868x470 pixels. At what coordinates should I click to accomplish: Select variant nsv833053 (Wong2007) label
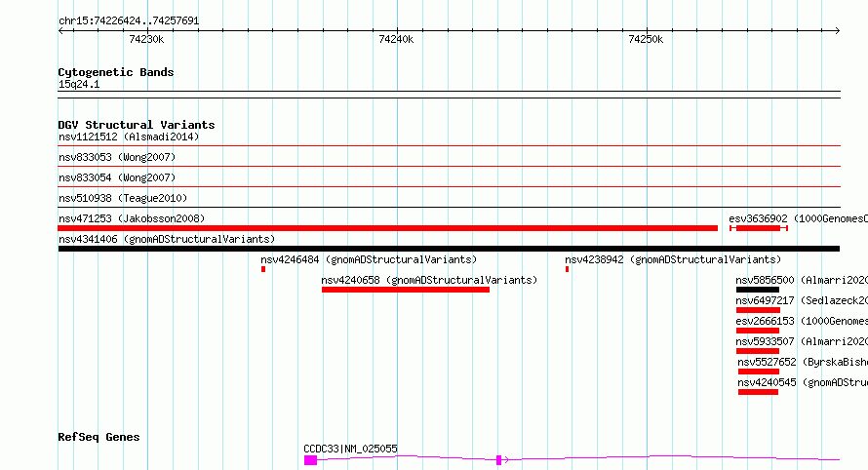tap(117, 157)
